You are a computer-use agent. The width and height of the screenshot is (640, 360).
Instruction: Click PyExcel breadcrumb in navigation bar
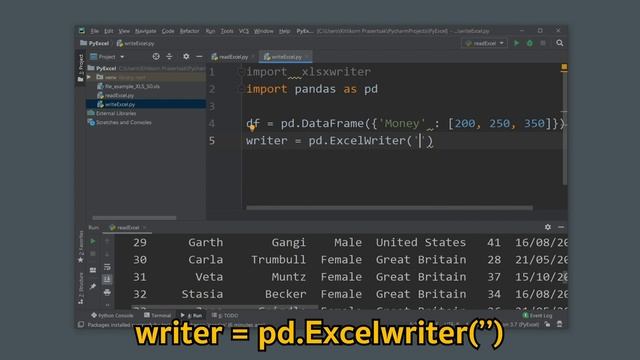click(95, 43)
